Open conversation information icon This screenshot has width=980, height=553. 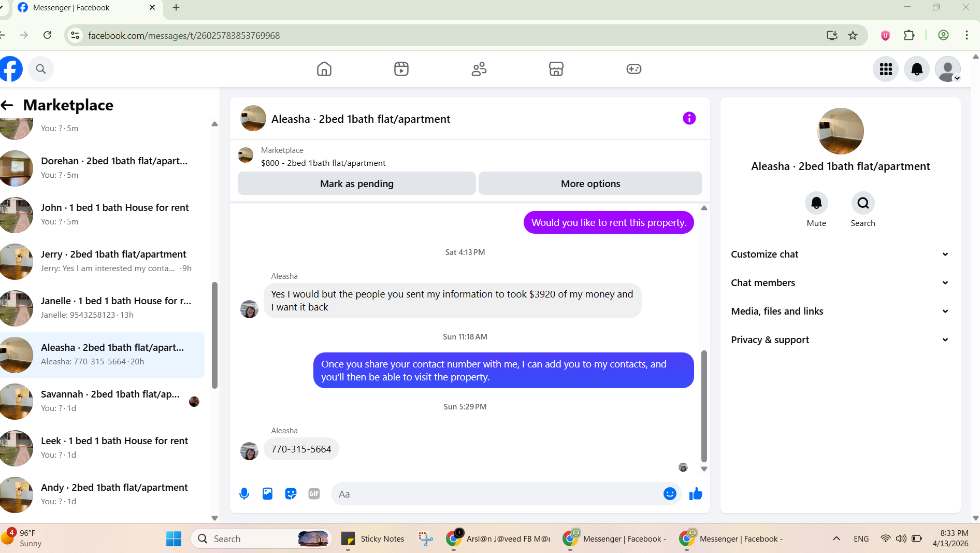point(689,118)
